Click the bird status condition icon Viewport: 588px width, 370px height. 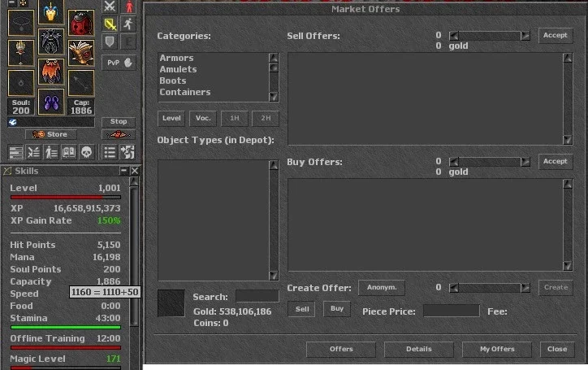(13, 122)
